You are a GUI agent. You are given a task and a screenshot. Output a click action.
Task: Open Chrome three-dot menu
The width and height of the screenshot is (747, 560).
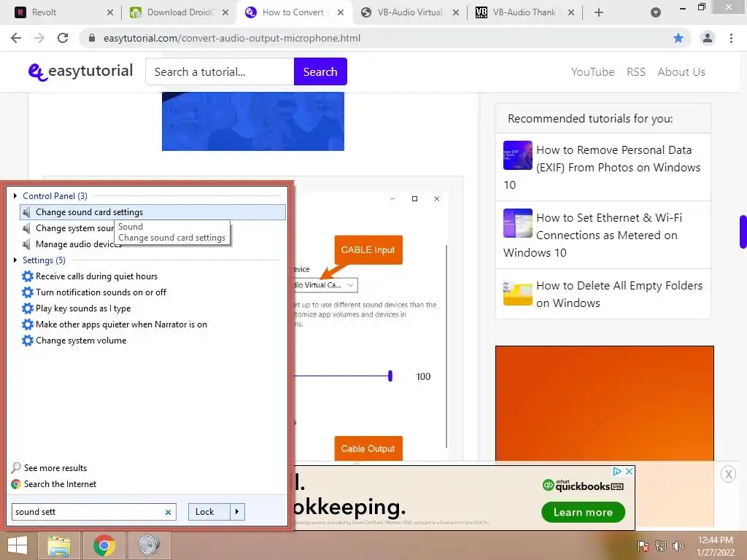[731, 38]
